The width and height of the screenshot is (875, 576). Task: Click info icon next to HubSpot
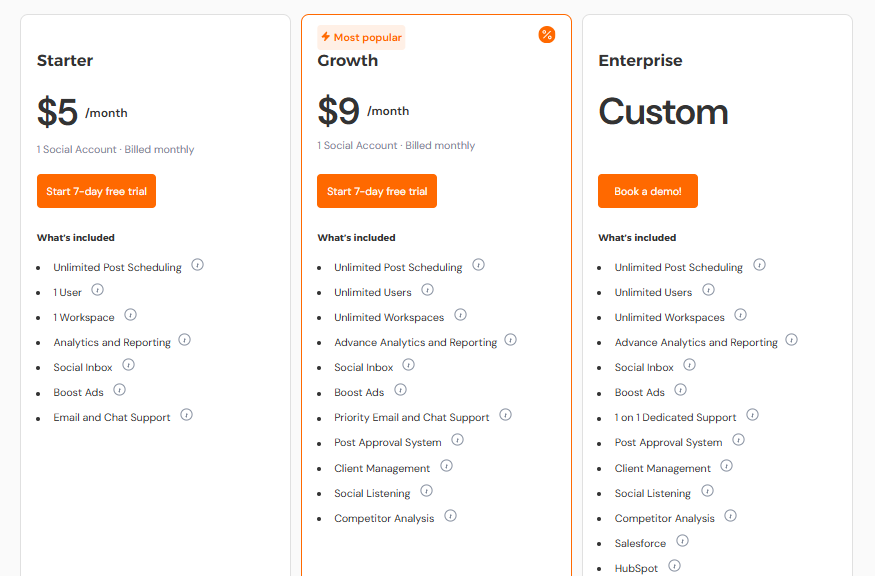click(x=674, y=566)
